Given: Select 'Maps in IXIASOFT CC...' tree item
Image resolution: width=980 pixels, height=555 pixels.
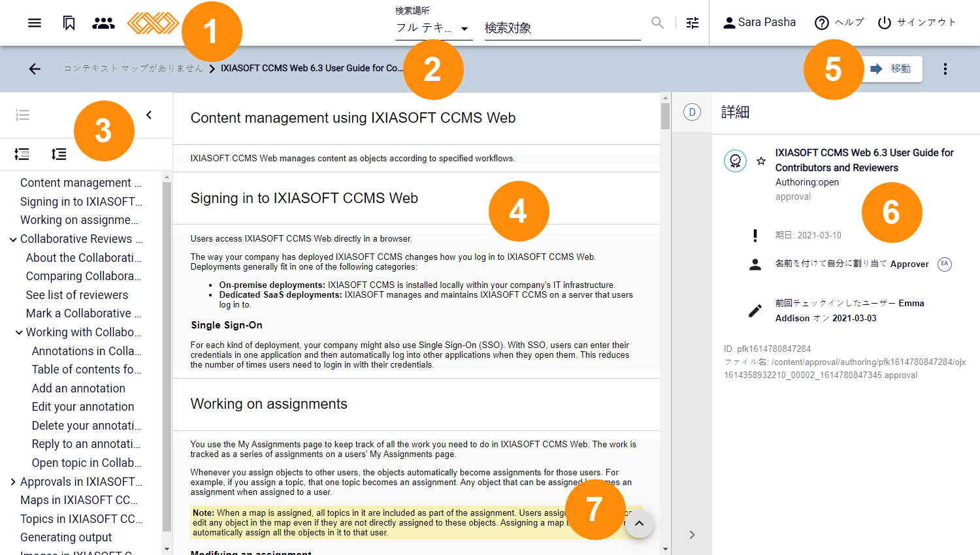Looking at the screenshot, I should 79,500.
